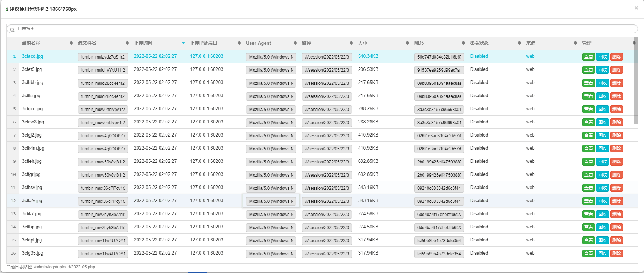Viewport: 644px width, 273px height.
Task: Close the dialog with the X button
Action: click(x=636, y=8)
